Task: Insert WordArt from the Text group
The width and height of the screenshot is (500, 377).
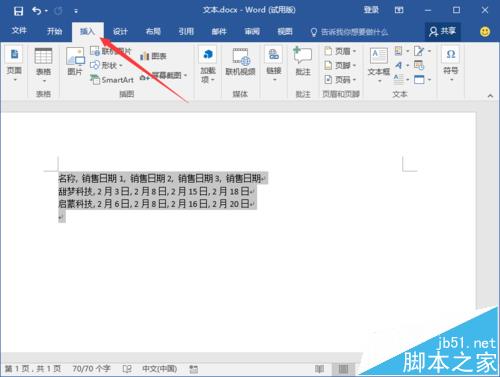Action: click(401, 65)
